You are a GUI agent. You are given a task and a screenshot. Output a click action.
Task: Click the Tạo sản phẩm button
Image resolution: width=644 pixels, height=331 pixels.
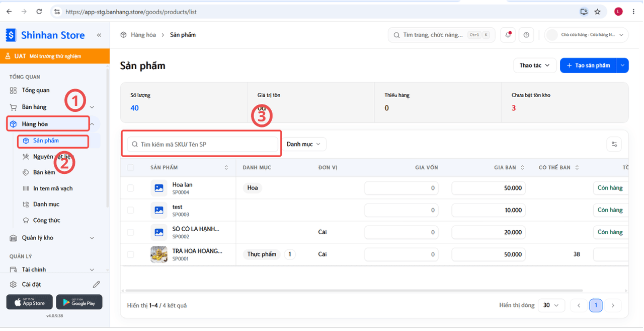point(589,65)
